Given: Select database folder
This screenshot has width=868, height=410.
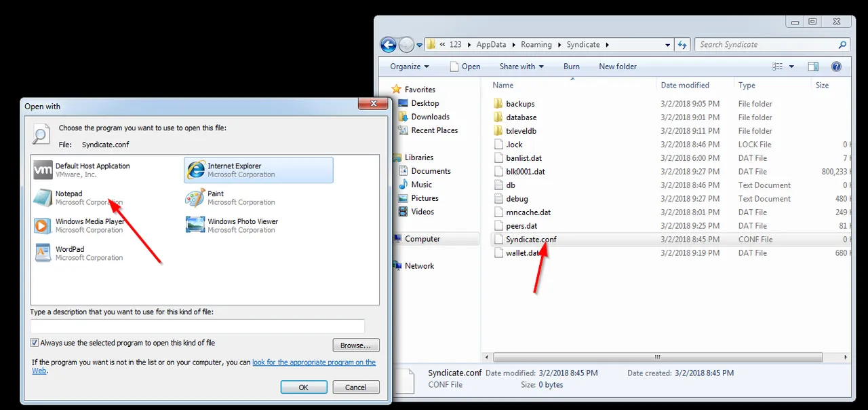Looking at the screenshot, I should point(521,117).
